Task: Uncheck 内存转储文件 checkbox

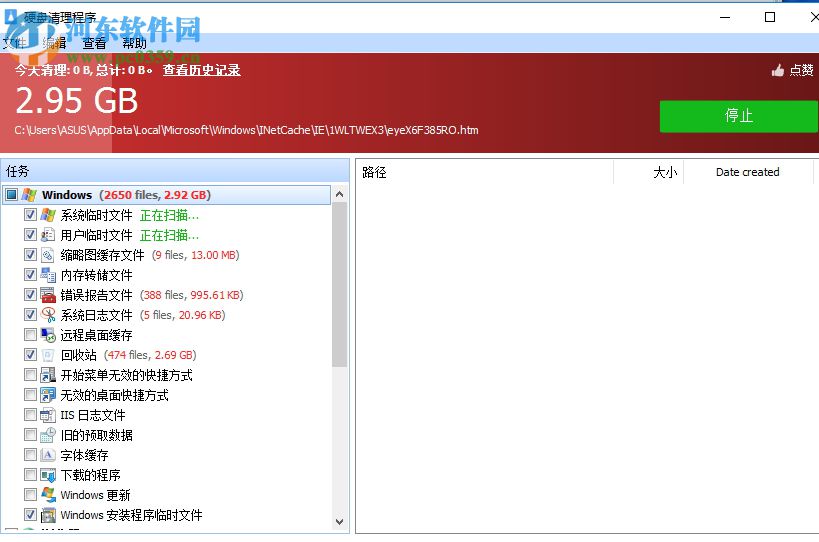Action: [30, 275]
